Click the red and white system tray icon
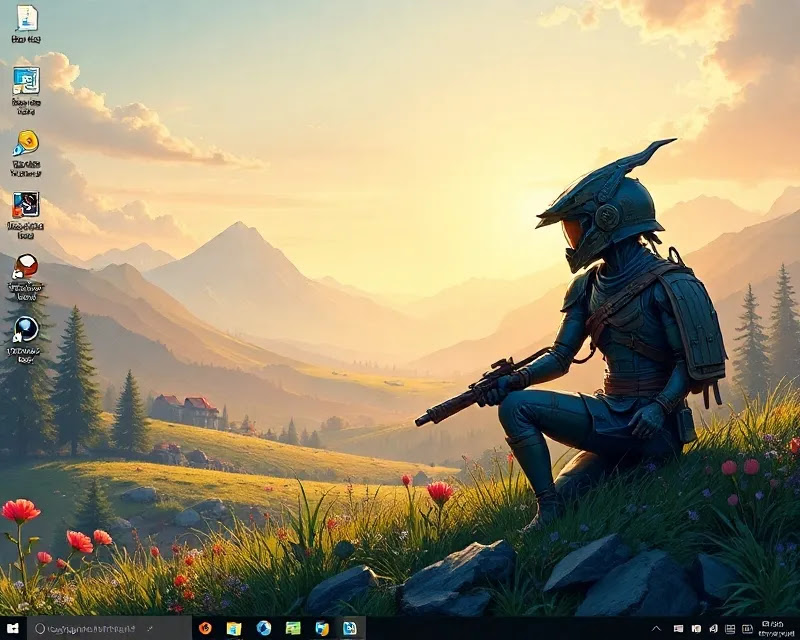Image resolution: width=800 pixels, height=640 pixels. [x=679, y=629]
